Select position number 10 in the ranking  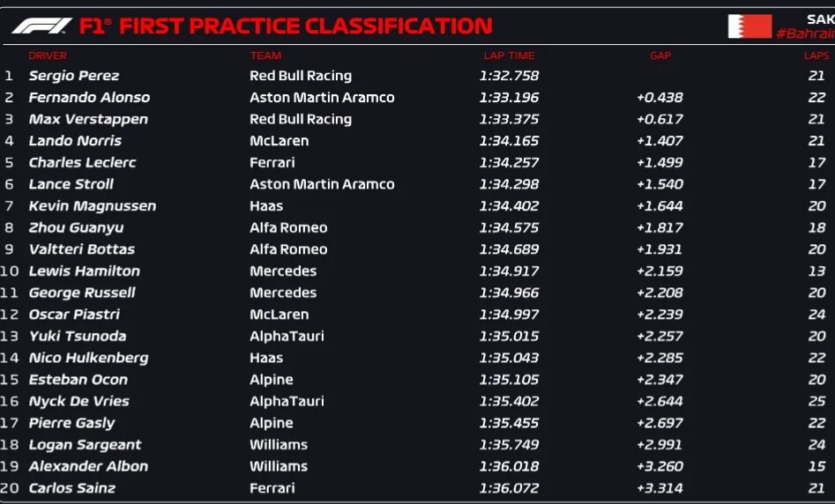point(9,271)
